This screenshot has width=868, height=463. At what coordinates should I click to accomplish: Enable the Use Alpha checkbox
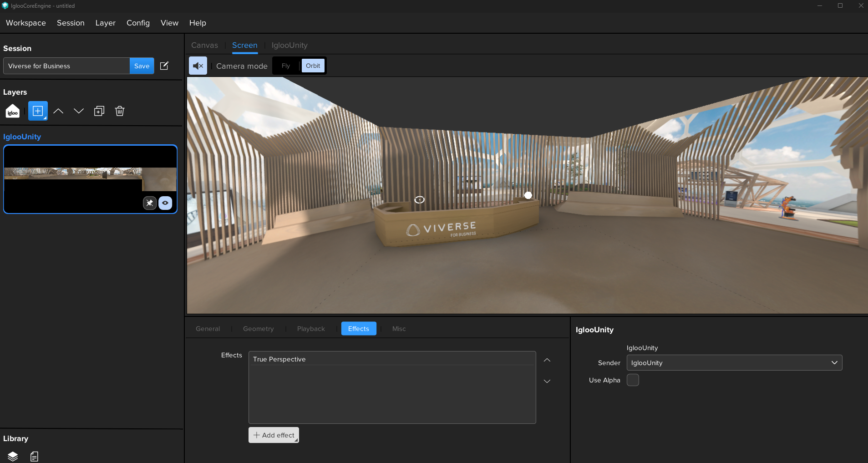tap(633, 380)
